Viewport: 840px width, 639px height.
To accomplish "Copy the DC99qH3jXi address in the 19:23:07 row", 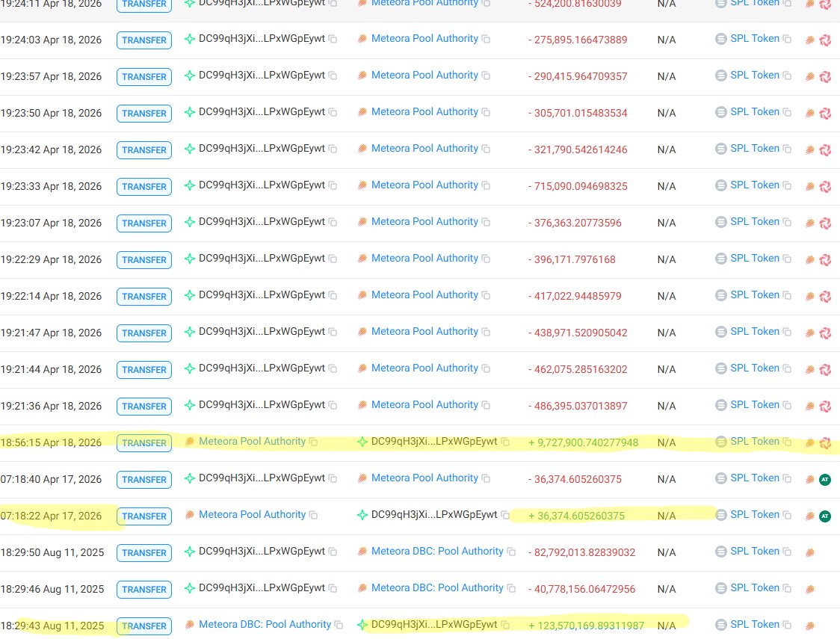I will [x=333, y=222].
